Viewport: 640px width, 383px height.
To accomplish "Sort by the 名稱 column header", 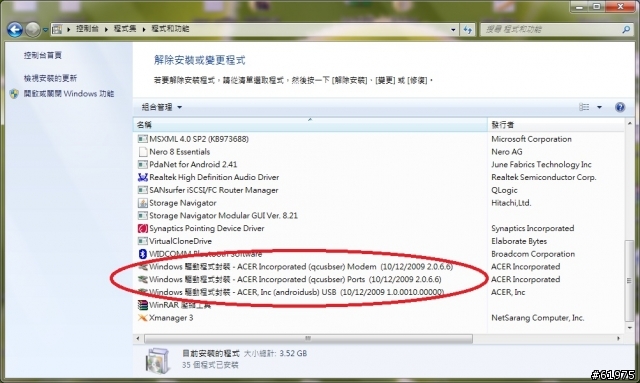I will click(x=310, y=125).
